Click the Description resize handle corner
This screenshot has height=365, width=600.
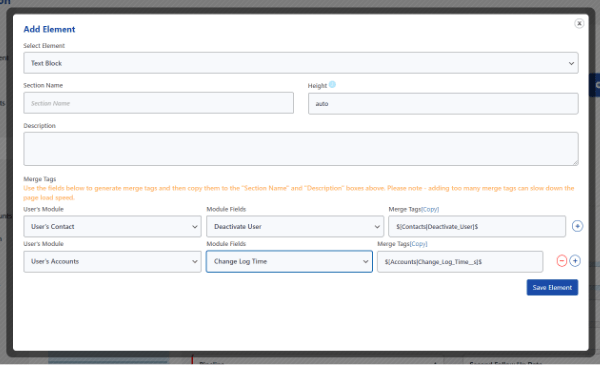coord(576,163)
